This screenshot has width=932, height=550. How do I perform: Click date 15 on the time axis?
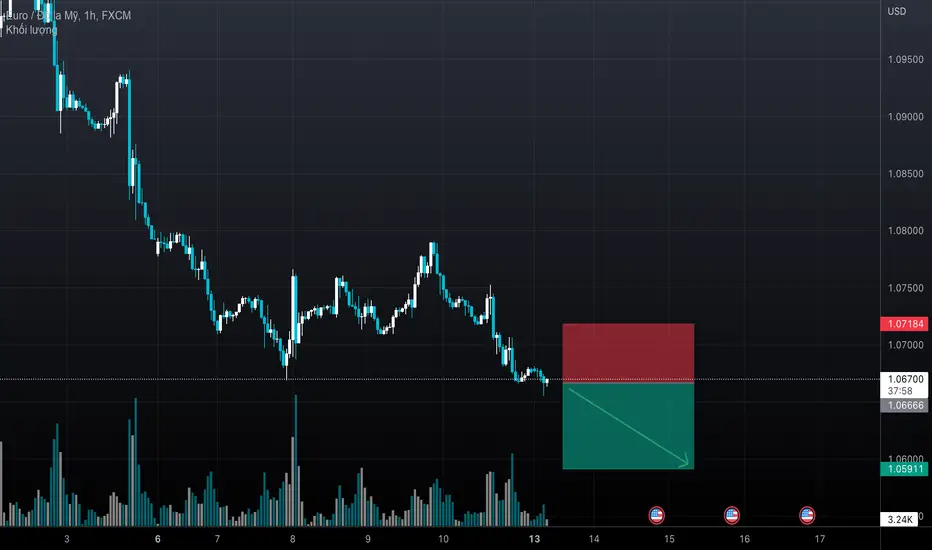tap(669, 539)
